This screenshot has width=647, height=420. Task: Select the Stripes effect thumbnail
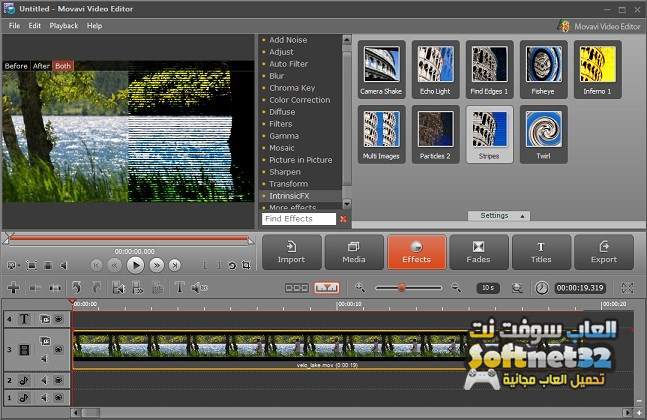coord(489,134)
